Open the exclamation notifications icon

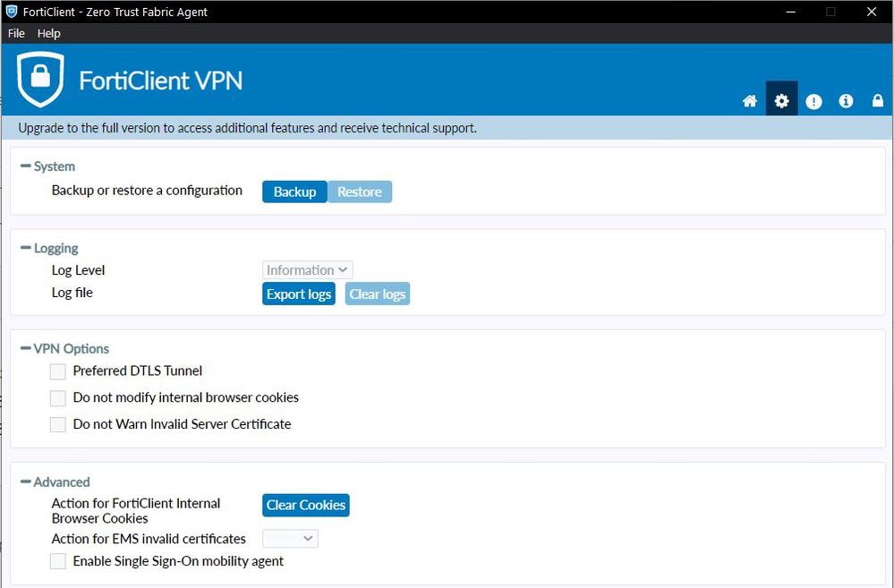[813, 101]
